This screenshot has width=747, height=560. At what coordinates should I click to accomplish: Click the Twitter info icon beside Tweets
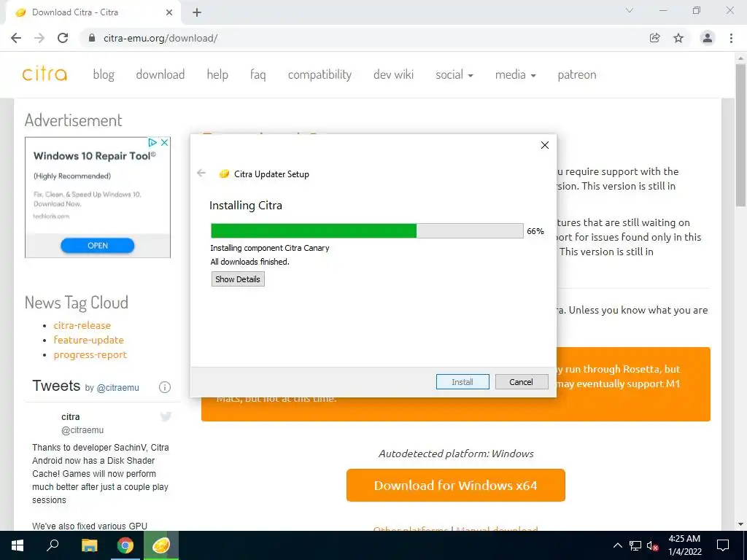[x=164, y=387]
